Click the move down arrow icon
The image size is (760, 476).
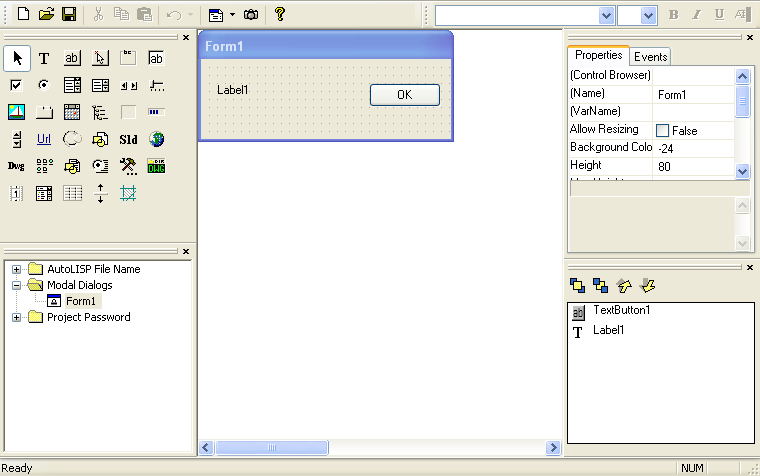pos(647,286)
